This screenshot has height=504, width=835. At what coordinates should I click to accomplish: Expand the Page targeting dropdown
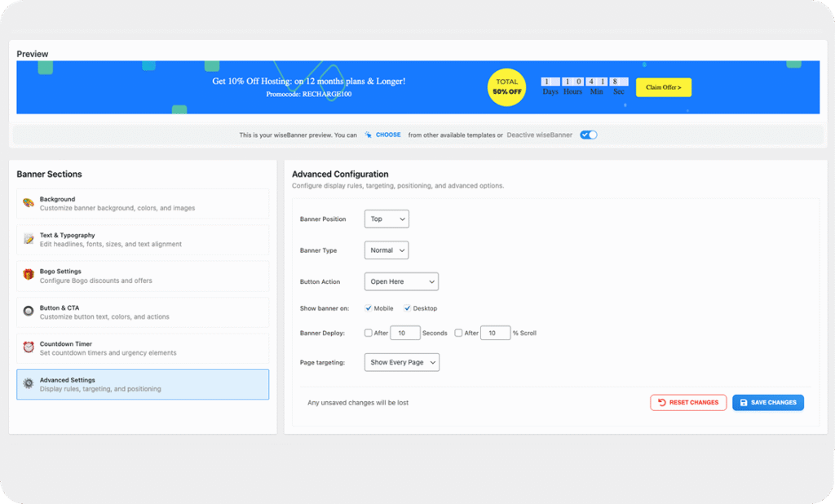click(x=402, y=362)
